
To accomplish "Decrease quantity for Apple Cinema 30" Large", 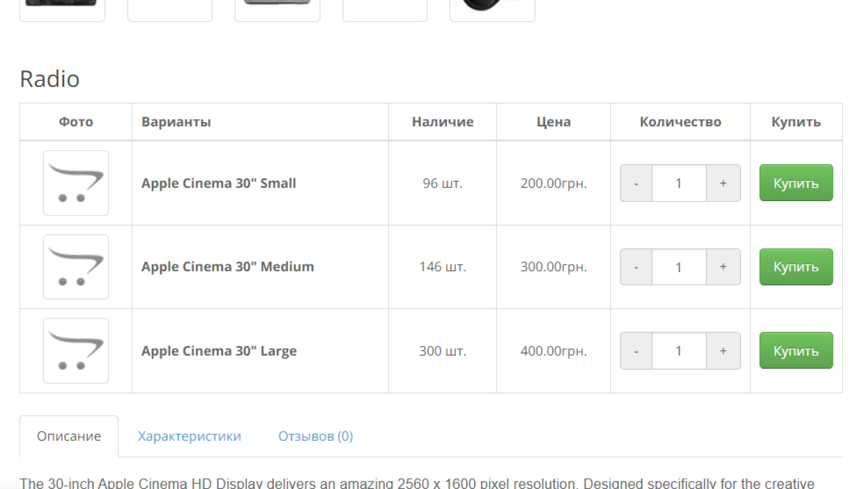I will click(x=636, y=351).
